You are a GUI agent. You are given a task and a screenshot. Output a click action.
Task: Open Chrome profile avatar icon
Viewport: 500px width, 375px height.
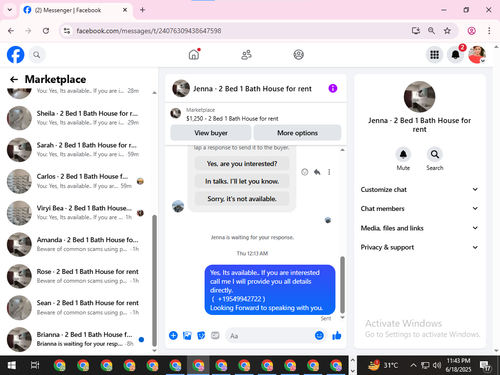(x=471, y=31)
